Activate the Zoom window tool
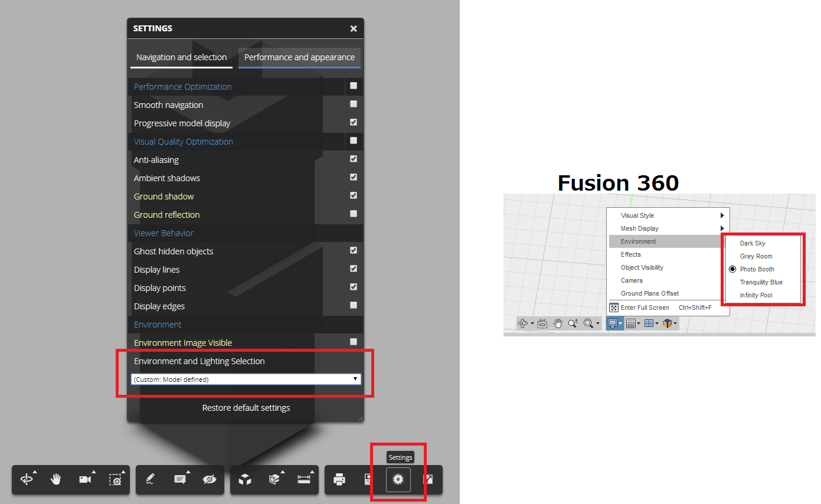This screenshot has width=821, height=504. click(x=115, y=479)
